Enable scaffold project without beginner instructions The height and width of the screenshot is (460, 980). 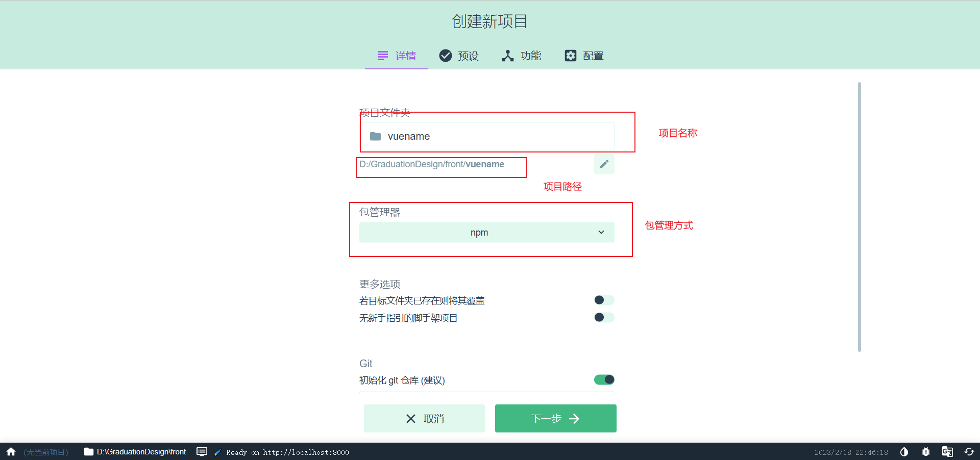pos(603,317)
